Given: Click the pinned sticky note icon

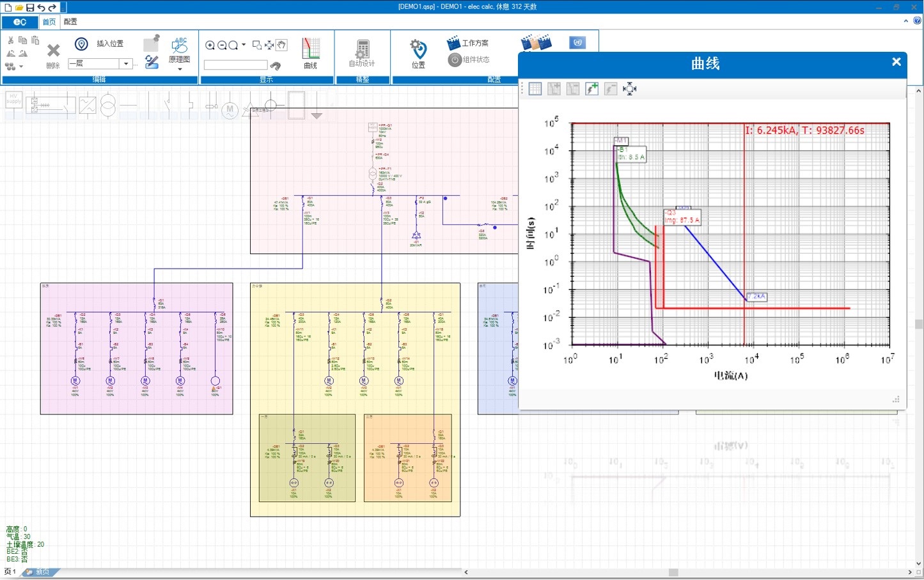Looking at the screenshot, I should [152, 43].
